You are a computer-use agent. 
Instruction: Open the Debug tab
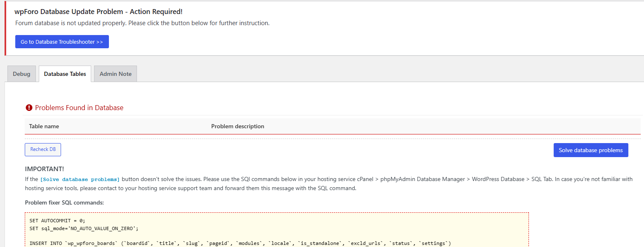21,74
